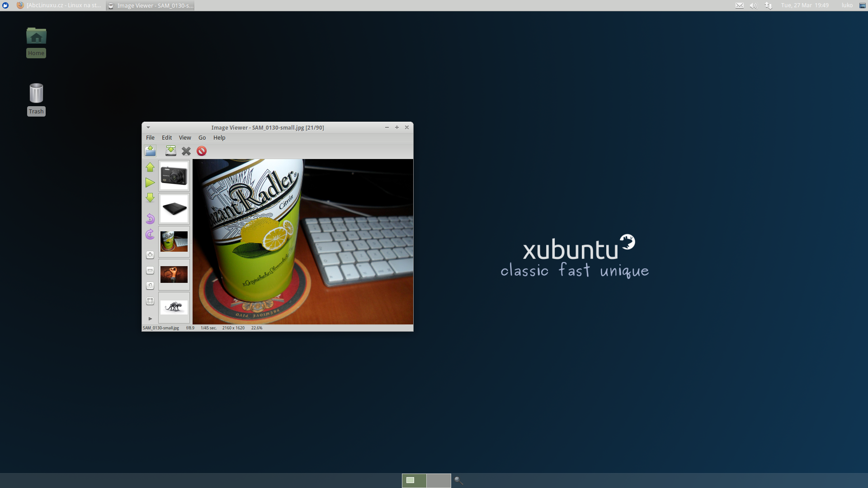Viewport: 868px width, 488px height.
Task: Open the Edit menu
Action: [167, 138]
